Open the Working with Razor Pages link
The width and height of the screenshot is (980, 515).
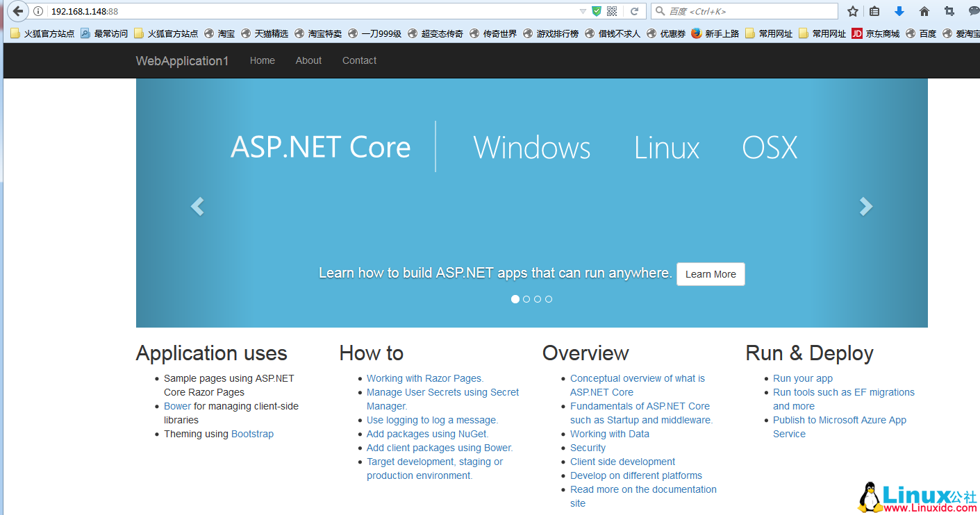pos(424,378)
